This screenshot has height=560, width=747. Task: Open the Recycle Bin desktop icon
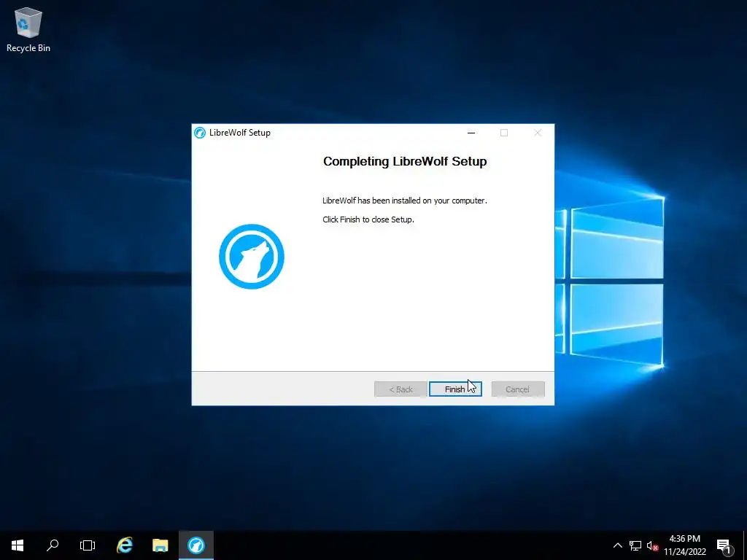(28, 29)
